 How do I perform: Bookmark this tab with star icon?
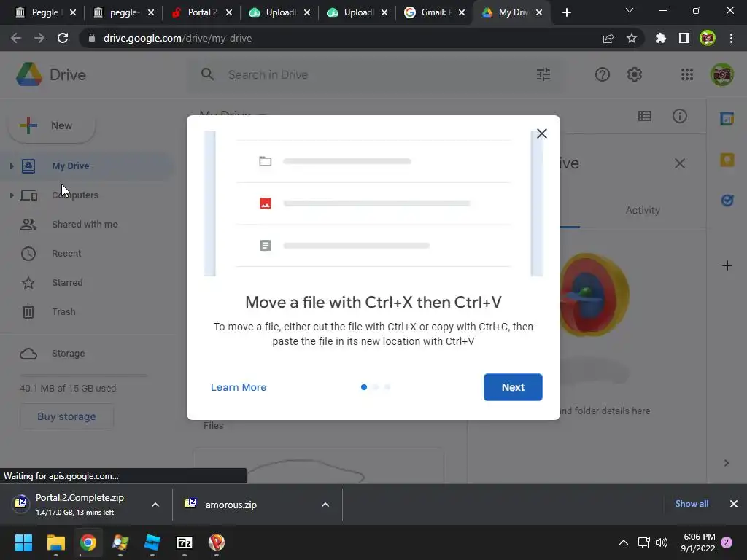click(632, 38)
